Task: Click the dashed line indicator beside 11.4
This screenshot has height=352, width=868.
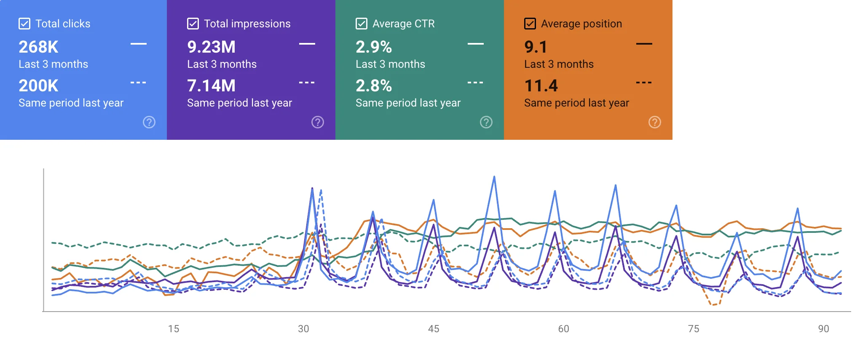Action: coord(644,82)
